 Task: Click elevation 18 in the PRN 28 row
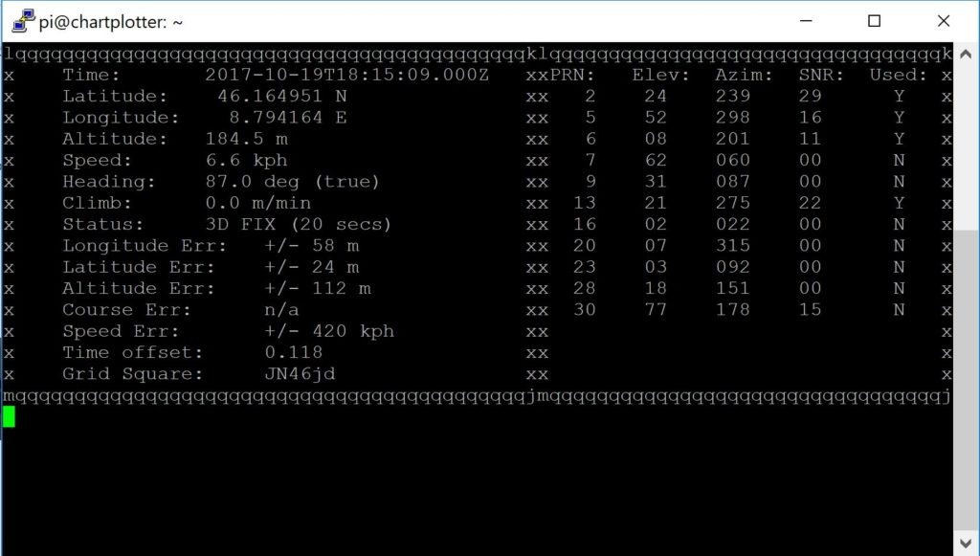(x=656, y=289)
